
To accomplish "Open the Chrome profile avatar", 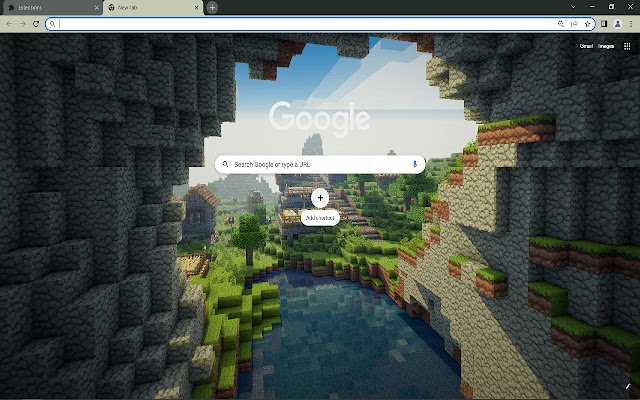I will point(618,24).
